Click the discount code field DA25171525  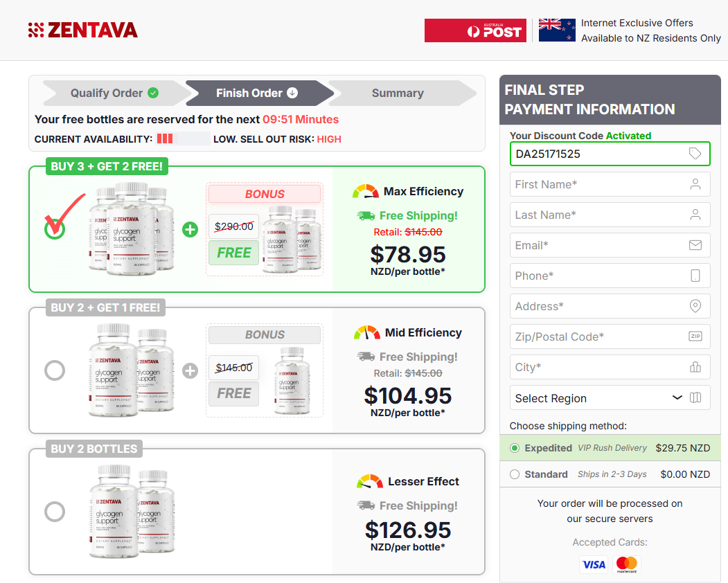click(x=610, y=154)
